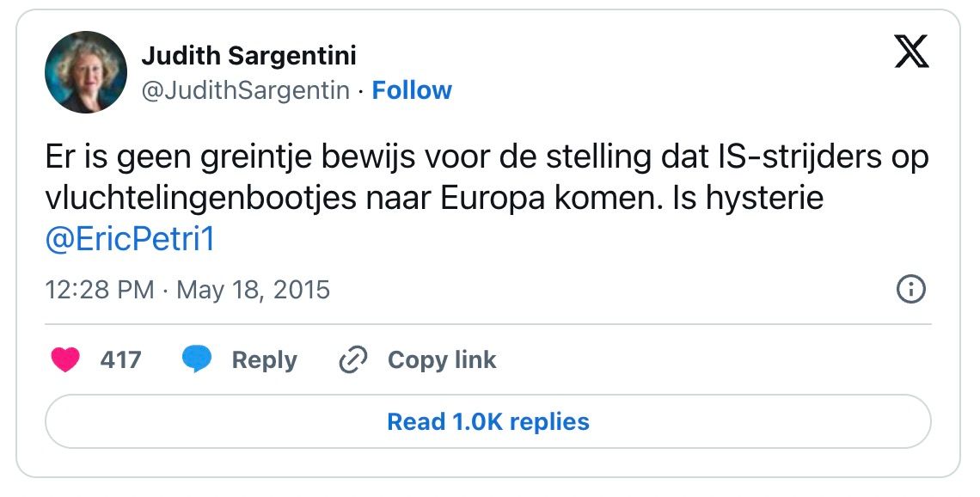The width and height of the screenshot is (980, 497).
Task: Click the May 18, 2015 date
Action: tap(253, 289)
